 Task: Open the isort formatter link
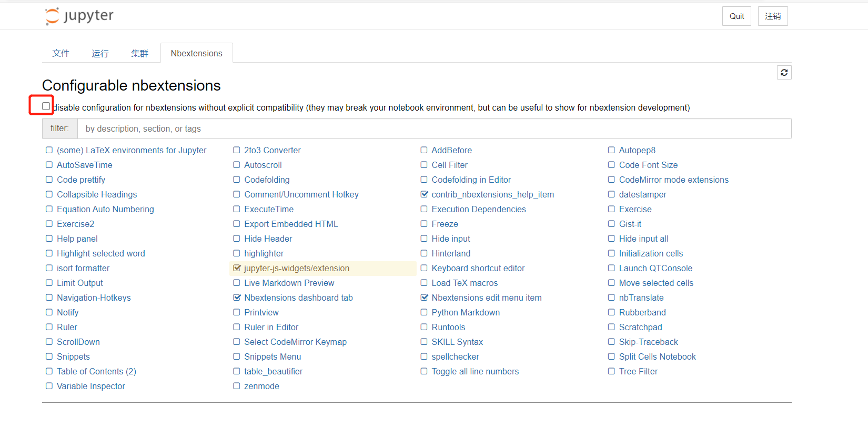(83, 268)
